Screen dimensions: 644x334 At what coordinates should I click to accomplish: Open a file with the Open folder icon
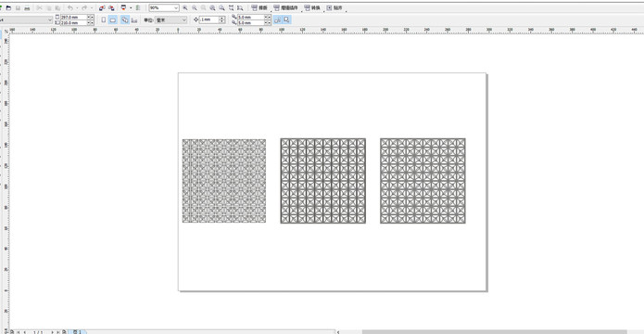tap(8, 7)
